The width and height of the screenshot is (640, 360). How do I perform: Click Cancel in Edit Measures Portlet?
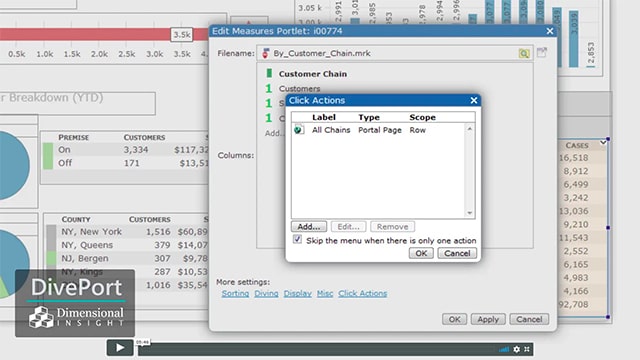click(529, 319)
